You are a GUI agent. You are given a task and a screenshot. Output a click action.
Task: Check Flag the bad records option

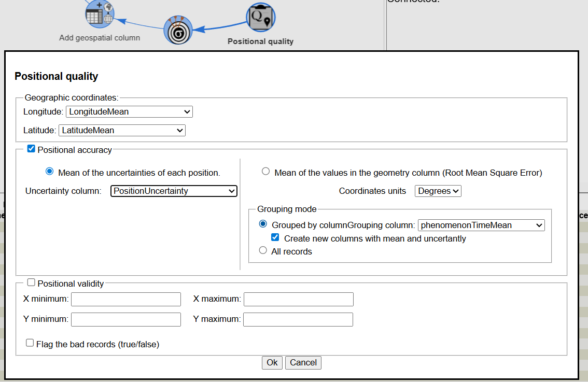[30, 343]
